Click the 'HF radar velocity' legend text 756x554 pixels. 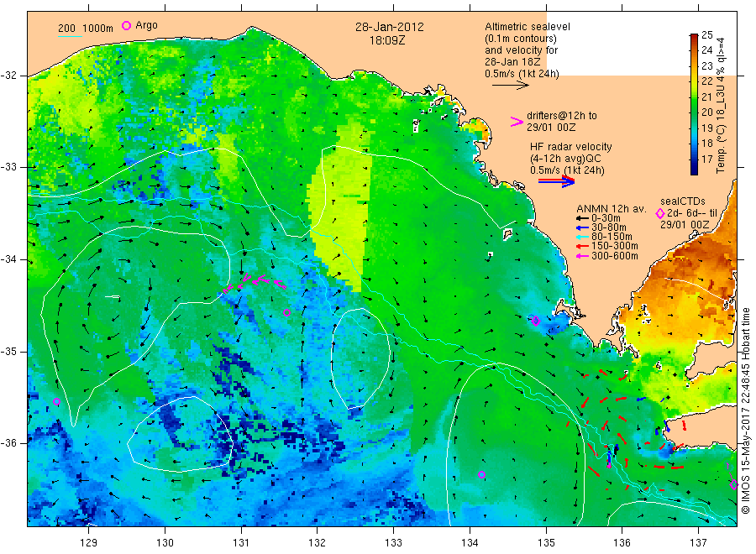point(571,147)
